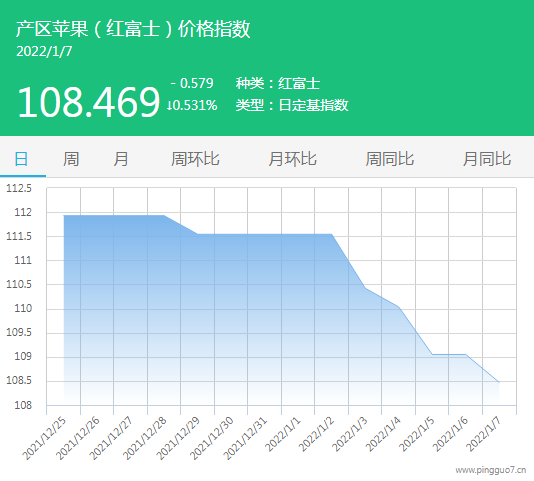Viewport: 534px width, 481px height.
Task: Open the 月 monthly tab
Action: tap(121, 159)
